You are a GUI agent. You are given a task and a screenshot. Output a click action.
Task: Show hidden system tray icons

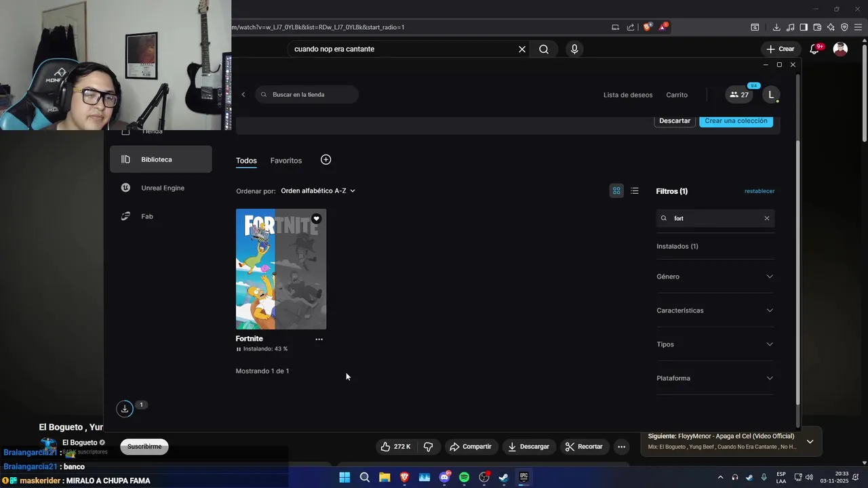[720, 477]
